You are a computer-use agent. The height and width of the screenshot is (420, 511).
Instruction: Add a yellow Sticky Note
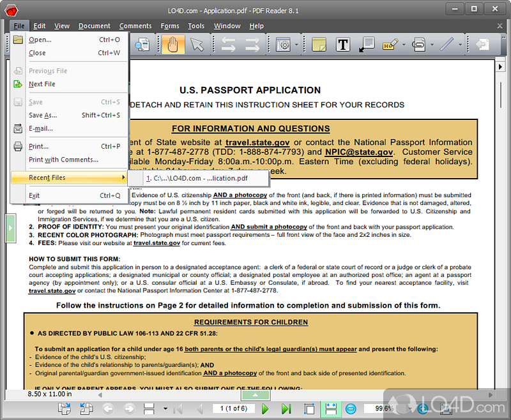click(319, 44)
